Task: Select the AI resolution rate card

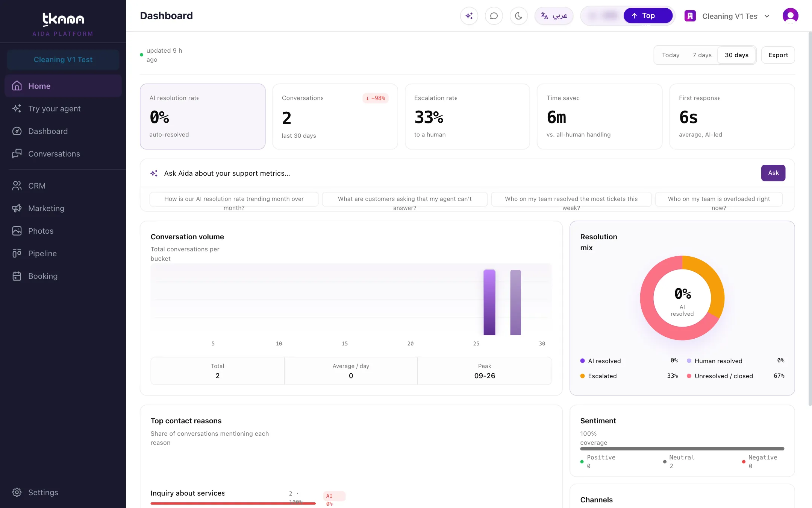Action: (x=203, y=117)
